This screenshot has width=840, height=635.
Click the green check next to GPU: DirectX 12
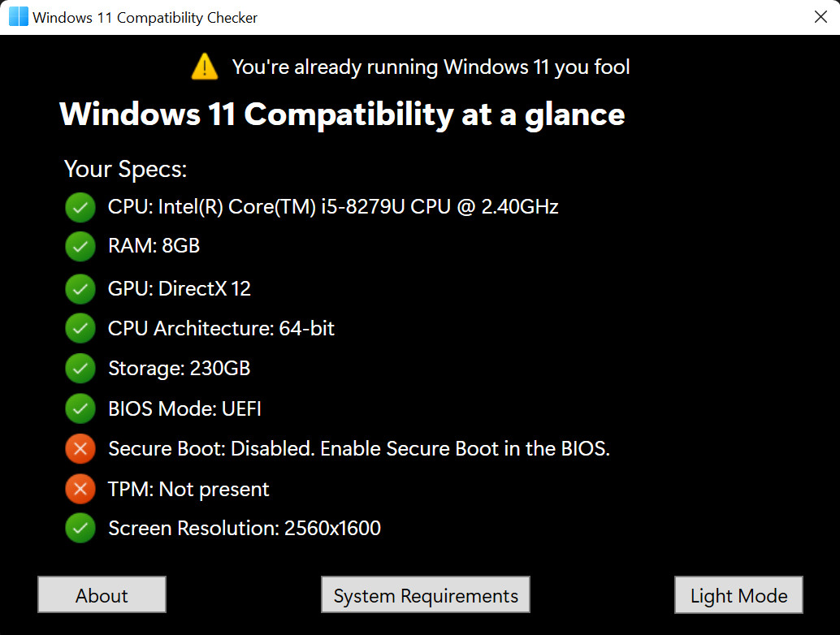80,289
